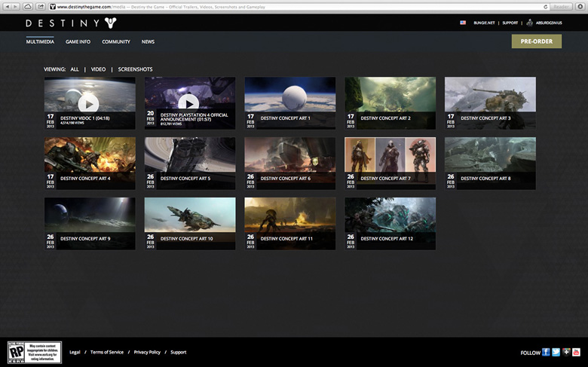Open the YouTube follow icon
The height and width of the screenshot is (367, 588).
point(576,352)
